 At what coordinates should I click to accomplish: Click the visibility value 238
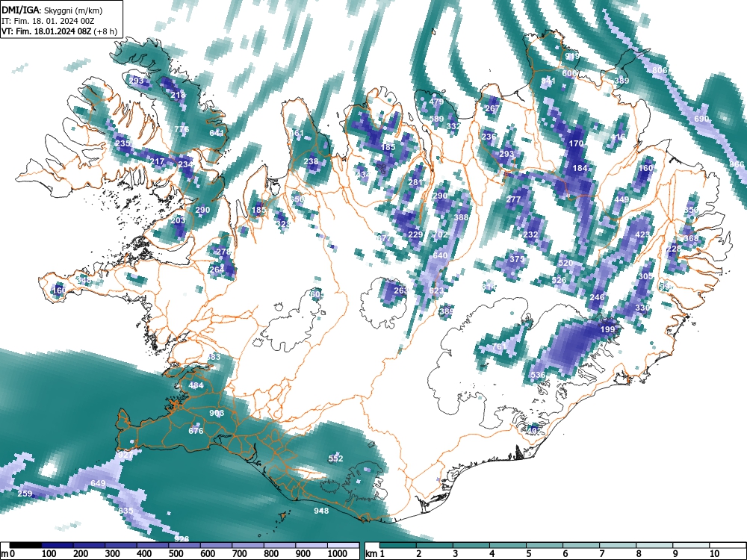(311, 162)
